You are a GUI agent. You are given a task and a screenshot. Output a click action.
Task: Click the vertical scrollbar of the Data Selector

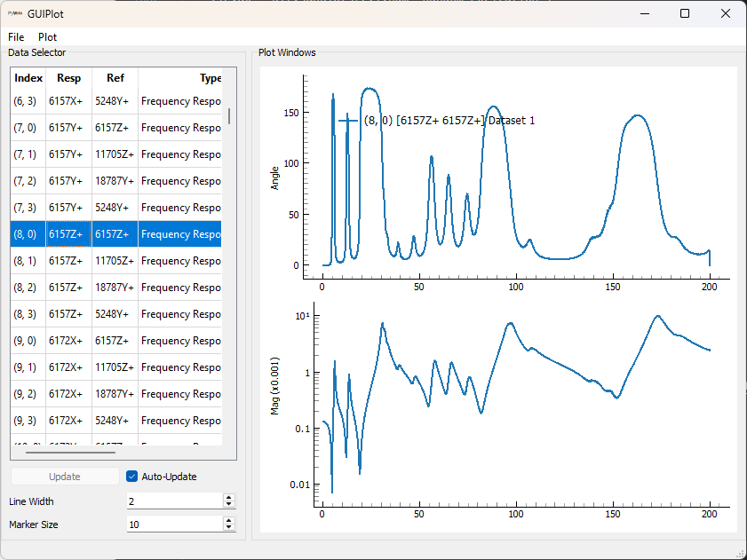tap(229, 115)
